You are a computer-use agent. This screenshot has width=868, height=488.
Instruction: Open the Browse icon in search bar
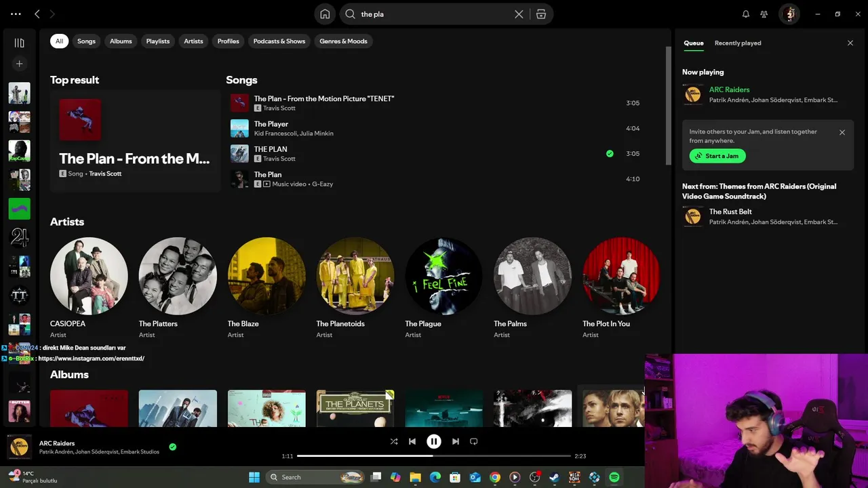click(541, 14)
